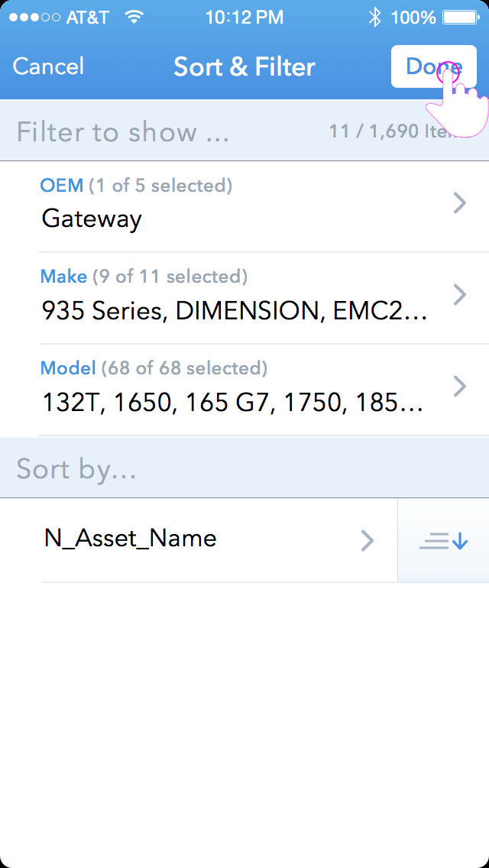
Task: Open the Sort & Filter header title
Action: (244, 66)
